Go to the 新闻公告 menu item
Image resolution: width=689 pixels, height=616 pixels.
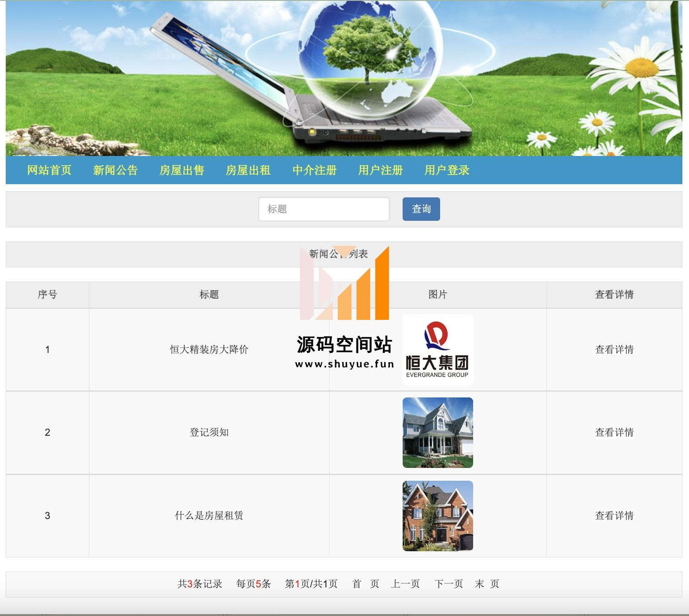pos(115,170)
